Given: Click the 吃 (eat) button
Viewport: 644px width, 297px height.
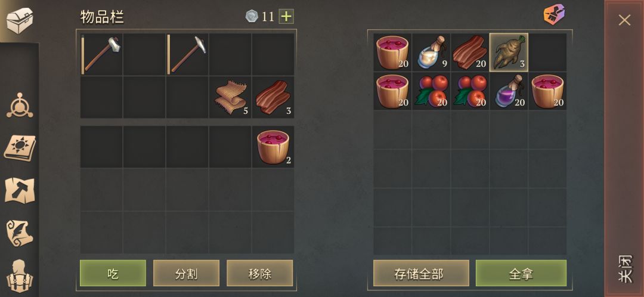Looking at the screenshot, I should click(x=113, y=273).
